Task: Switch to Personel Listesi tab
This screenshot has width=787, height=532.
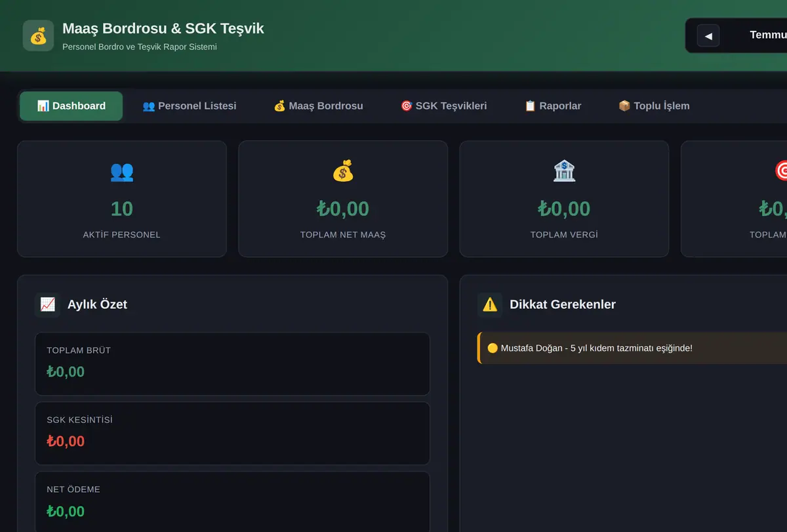Action: [190, 106]
